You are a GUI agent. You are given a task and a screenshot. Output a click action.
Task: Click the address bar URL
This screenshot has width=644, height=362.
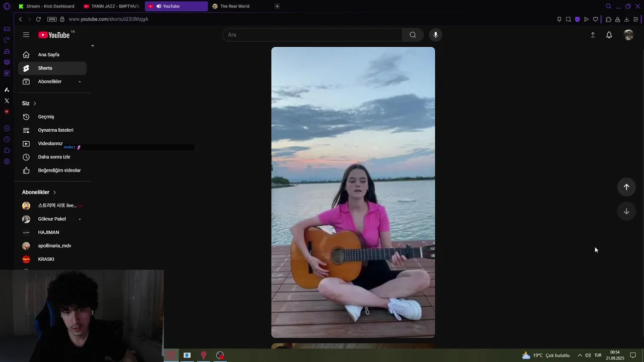click(108, 19)
